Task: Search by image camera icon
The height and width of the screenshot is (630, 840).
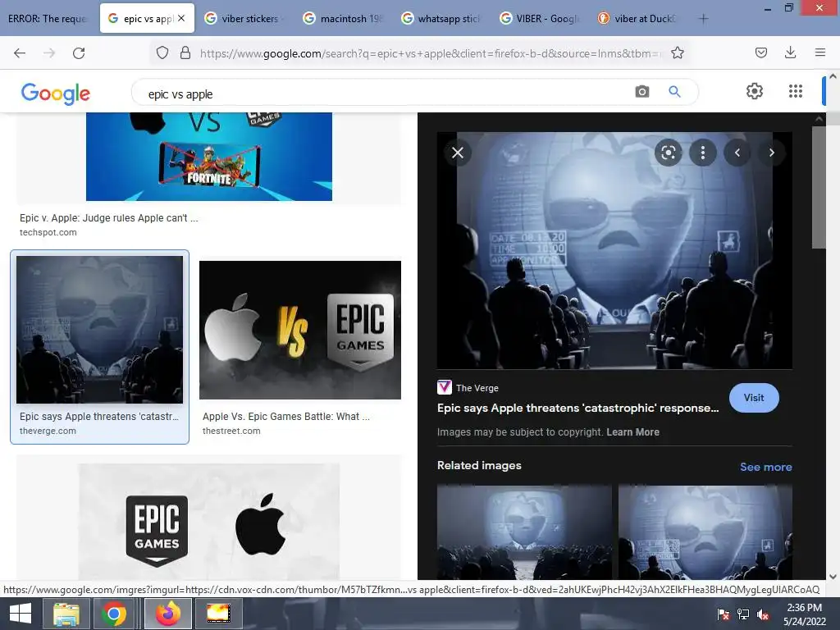Action: tap(641, 92)
